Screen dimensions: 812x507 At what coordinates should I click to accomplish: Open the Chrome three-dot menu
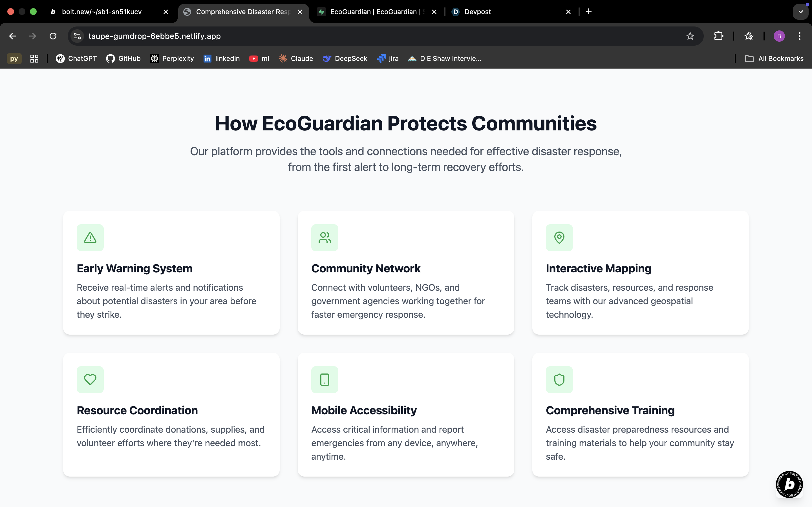[800, 36]
